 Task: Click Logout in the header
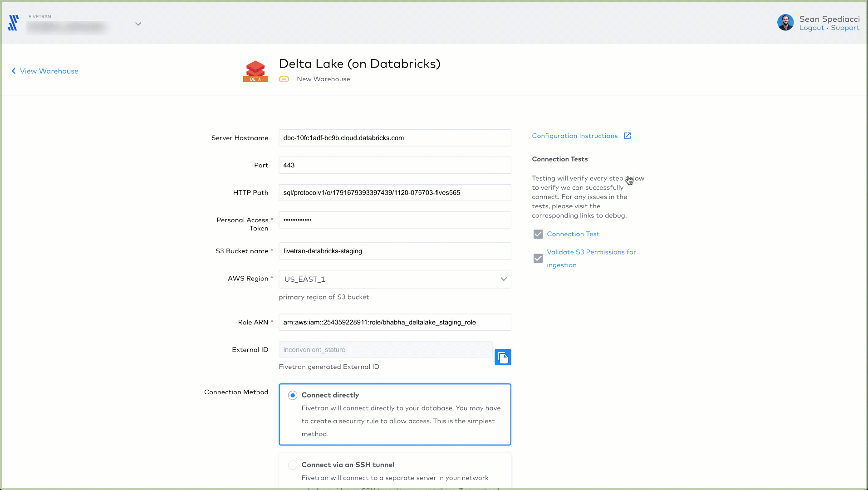click(x=811, y=28)
